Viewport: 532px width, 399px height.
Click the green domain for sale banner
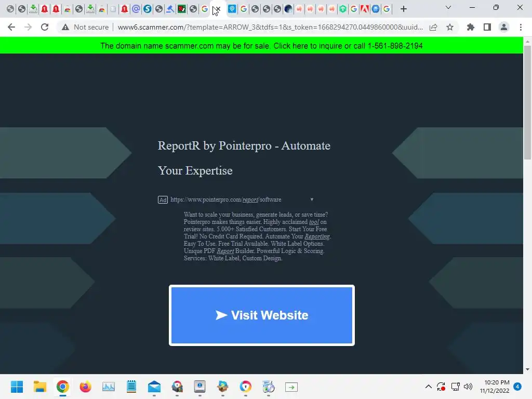261,46
